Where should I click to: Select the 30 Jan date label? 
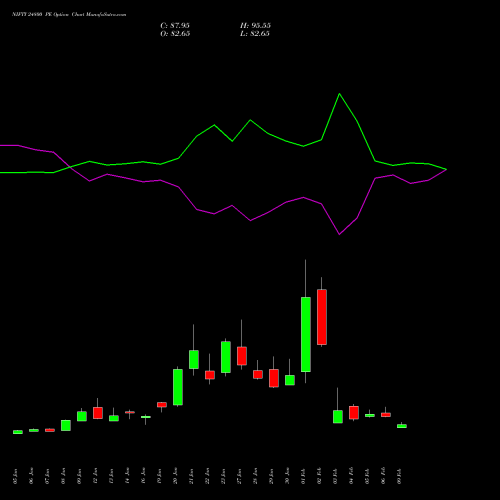tap(287, 476)
